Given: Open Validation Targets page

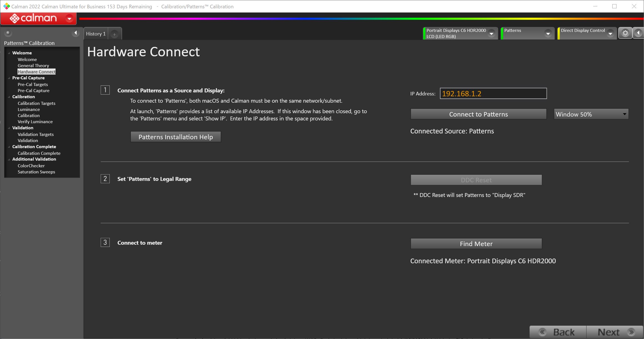Looking at the screenshot, I should (36, 134).
